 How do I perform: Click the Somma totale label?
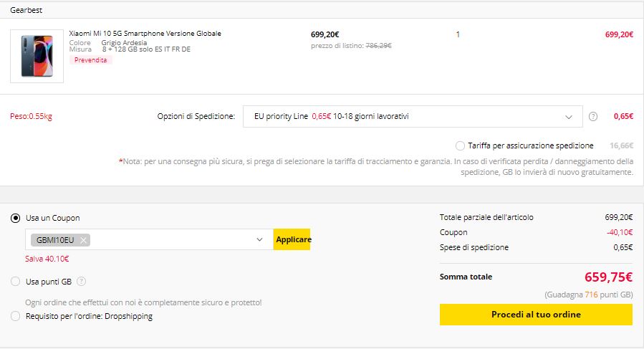click(x=466, y=277)
